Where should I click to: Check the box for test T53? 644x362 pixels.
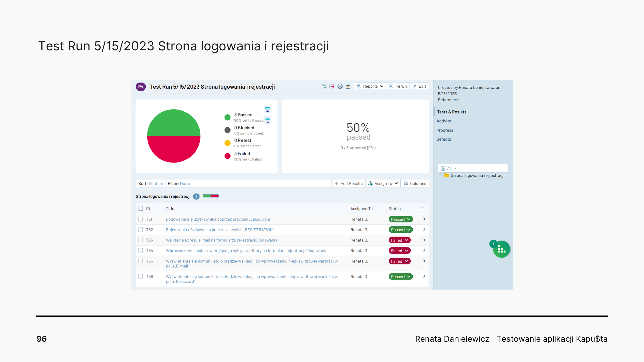(141, 240)
